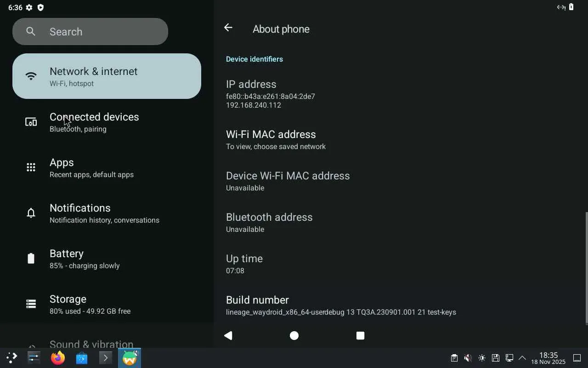Launch Firefox from the taskbar

(58, 358)
